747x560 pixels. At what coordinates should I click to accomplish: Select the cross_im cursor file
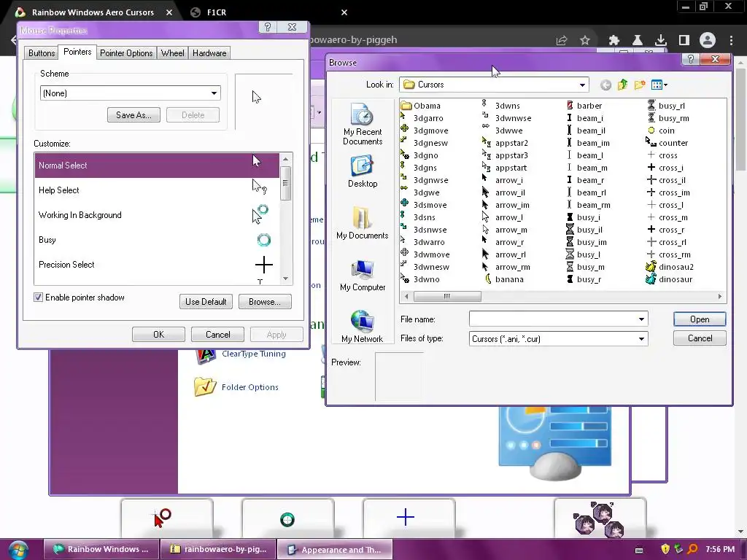pyautogui.click(x=668, y=192)
